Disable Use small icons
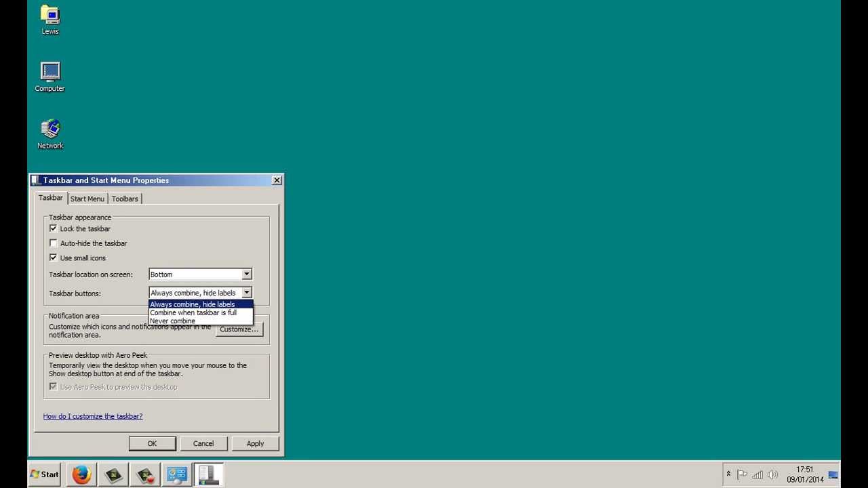This screenshot has height=488, width=868. (x=53, y=258)
